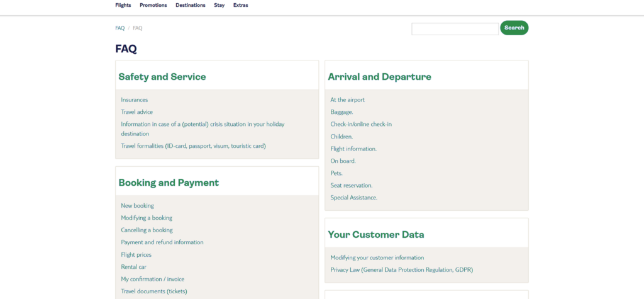
Task: Focus the FAQ search input field
Action: click(455, 29)
